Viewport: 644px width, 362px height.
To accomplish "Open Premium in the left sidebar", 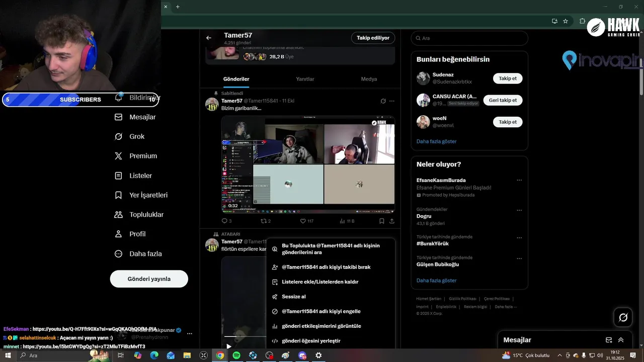I will [x=136, y=156].
